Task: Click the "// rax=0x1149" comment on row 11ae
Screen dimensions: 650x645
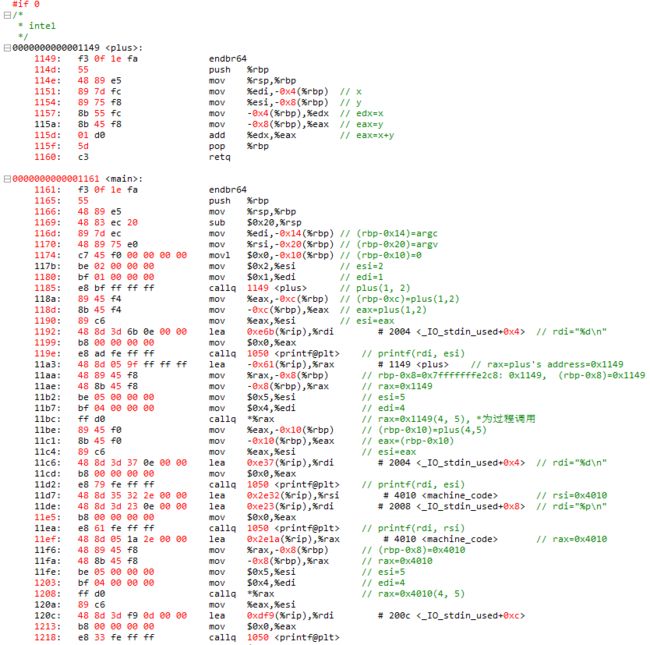Action: click(397, 386)
